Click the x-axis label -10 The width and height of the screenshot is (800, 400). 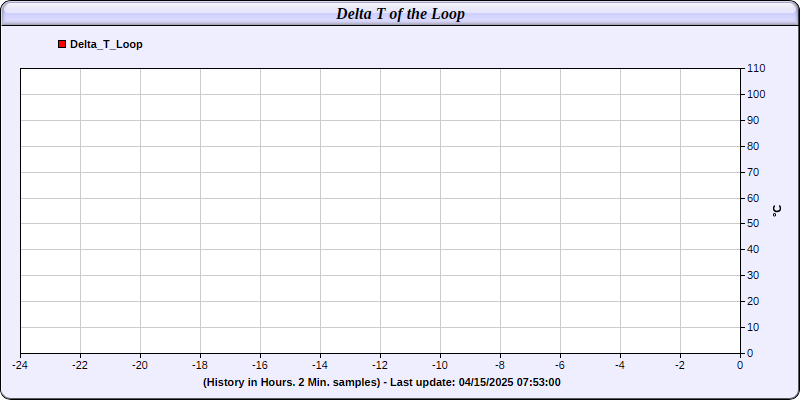440,365
